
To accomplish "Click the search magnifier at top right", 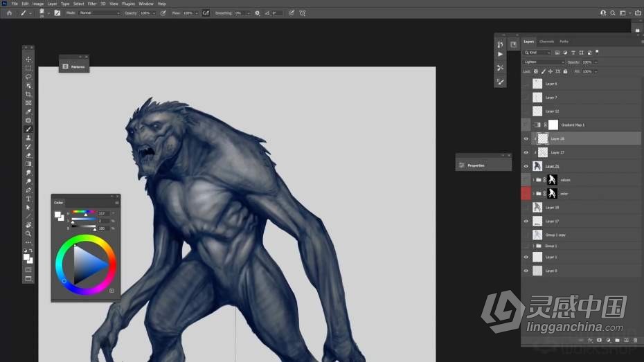I will click(x=613, y=13).
